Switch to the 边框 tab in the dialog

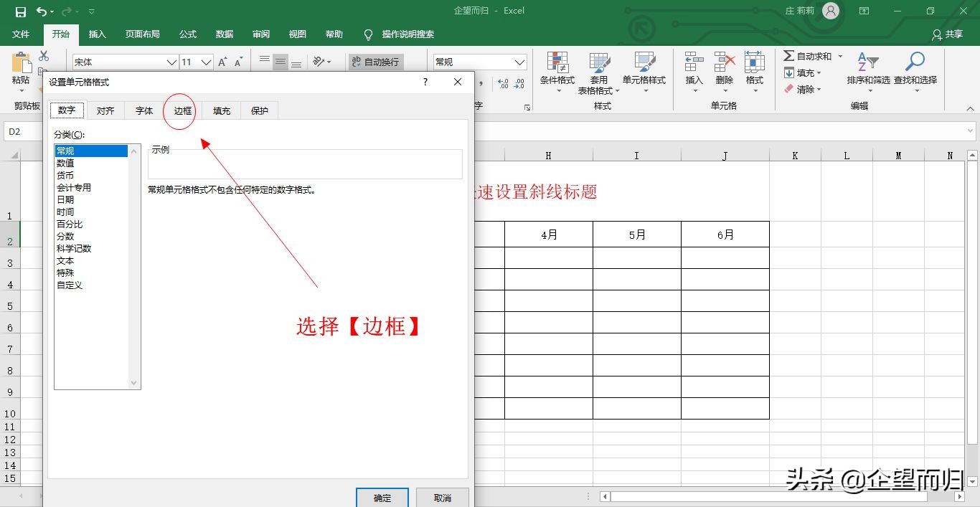pos(182,110)
